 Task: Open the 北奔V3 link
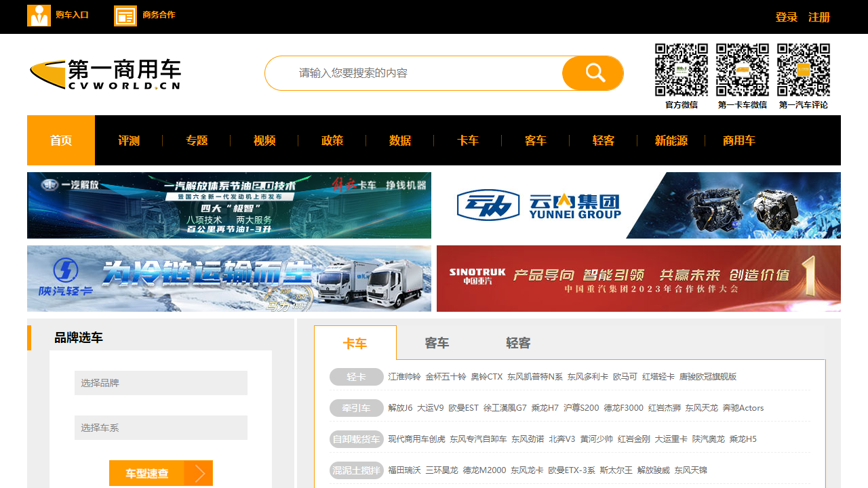[562, 439]
